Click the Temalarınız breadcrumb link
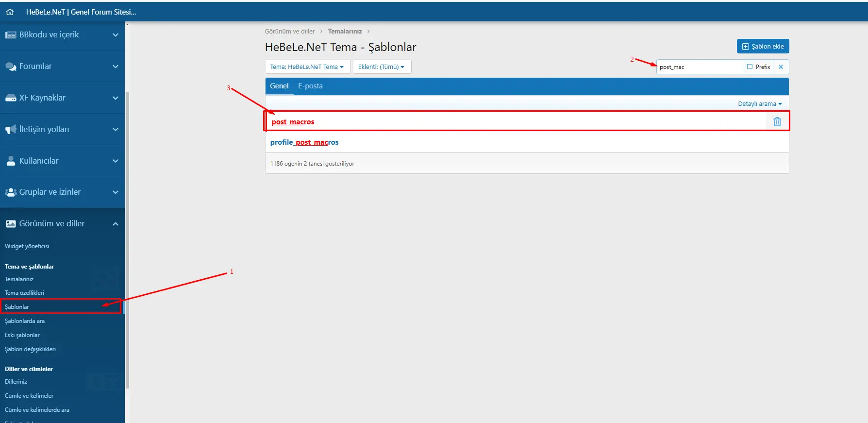The image size is (868, 423). coord(345,31)
